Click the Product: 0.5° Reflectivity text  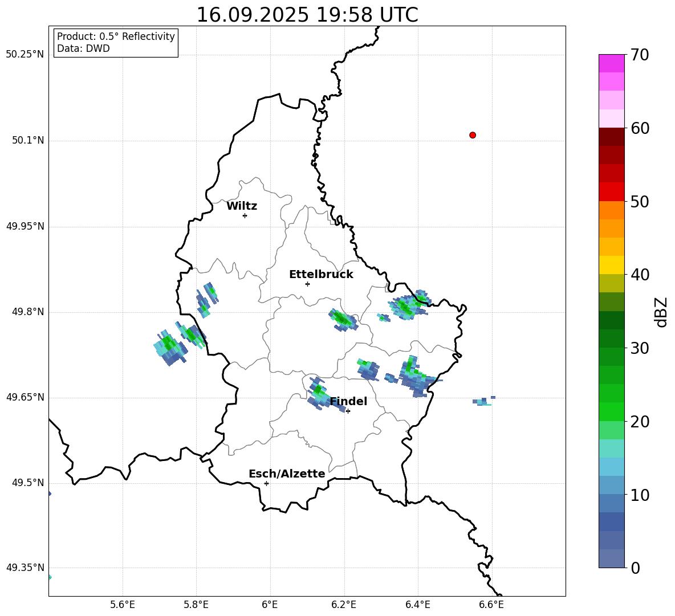(116, 36)
